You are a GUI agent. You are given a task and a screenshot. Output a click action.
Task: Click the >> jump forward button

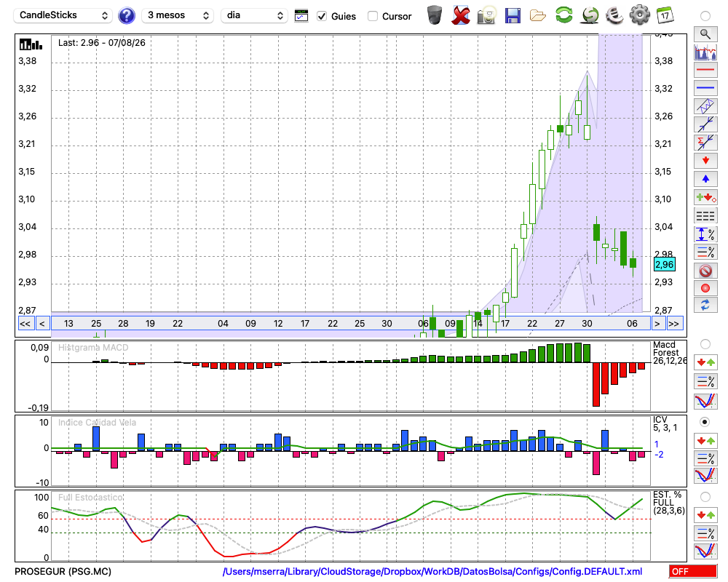point(673,324)
